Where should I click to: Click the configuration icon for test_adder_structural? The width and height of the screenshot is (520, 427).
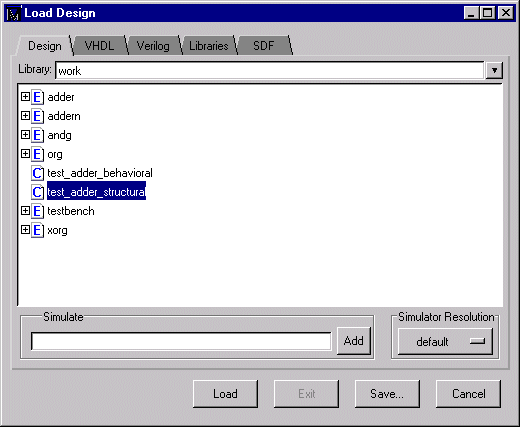37,192
